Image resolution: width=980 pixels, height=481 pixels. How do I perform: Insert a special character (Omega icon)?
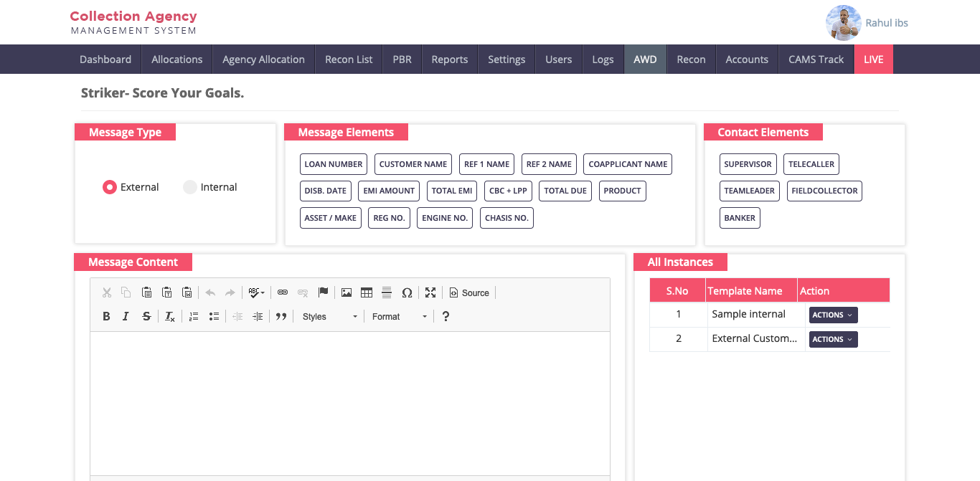click(x=407, y=292)
